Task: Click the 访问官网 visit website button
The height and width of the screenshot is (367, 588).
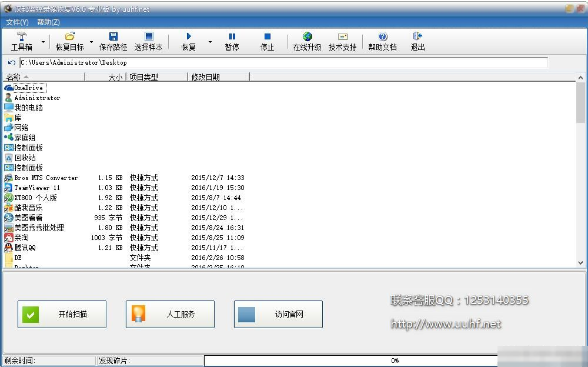Action: coord(278,314)
